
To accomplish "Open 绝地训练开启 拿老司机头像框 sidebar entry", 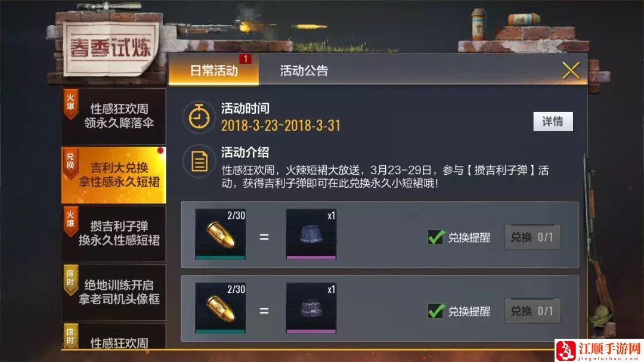I will (114, 292).
